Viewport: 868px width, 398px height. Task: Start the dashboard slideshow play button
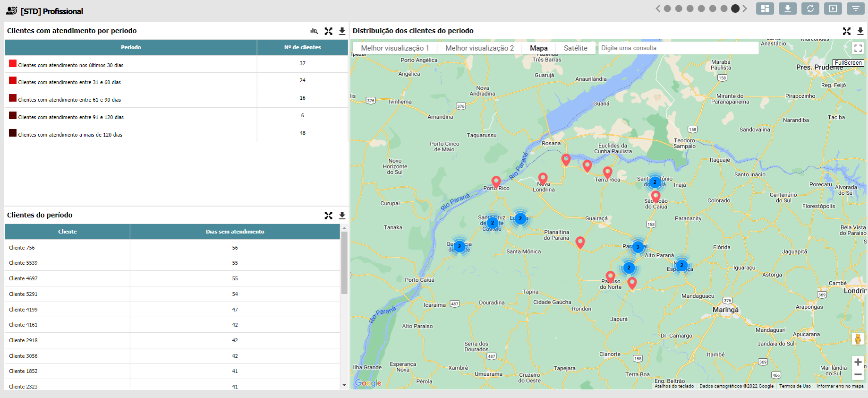point(833,9)
